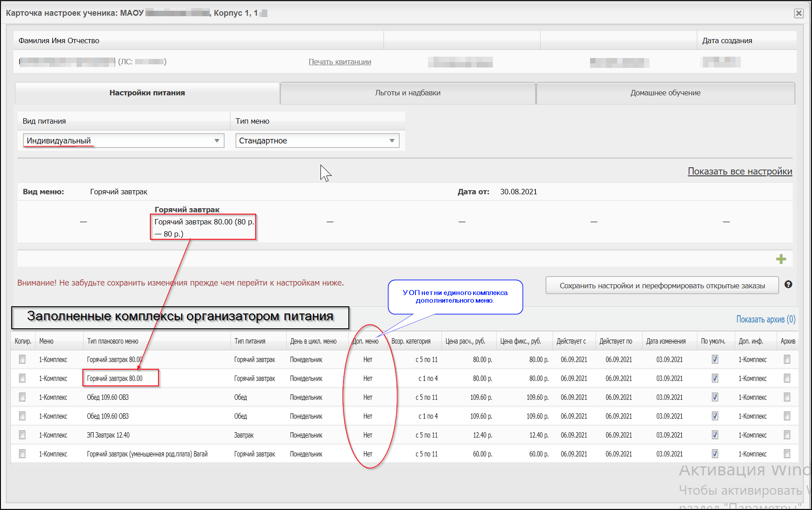This screenshot has height=510, width=812.
Task: Check the archive box for the first row
Action: pos(787,359)
